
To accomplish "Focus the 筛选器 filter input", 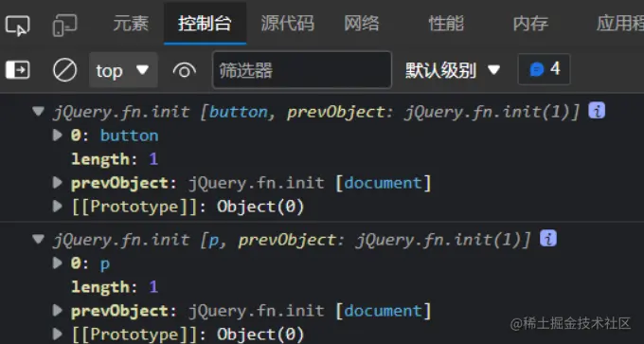I will [302, 70].
